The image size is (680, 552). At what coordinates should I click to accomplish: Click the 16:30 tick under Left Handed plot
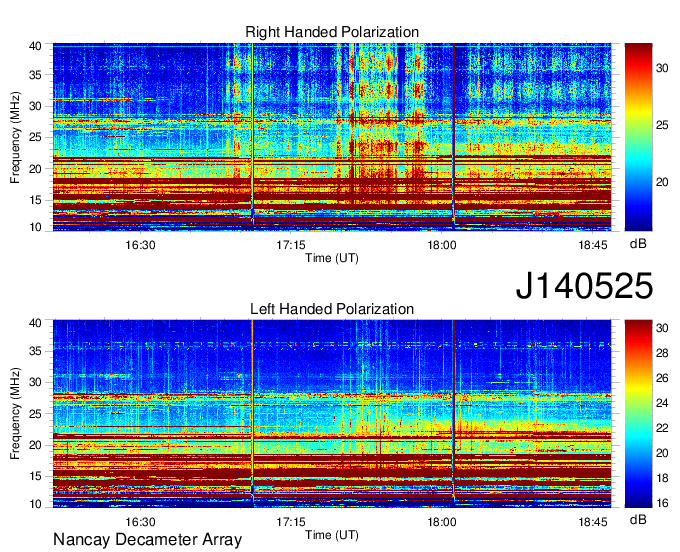[140, 522]
